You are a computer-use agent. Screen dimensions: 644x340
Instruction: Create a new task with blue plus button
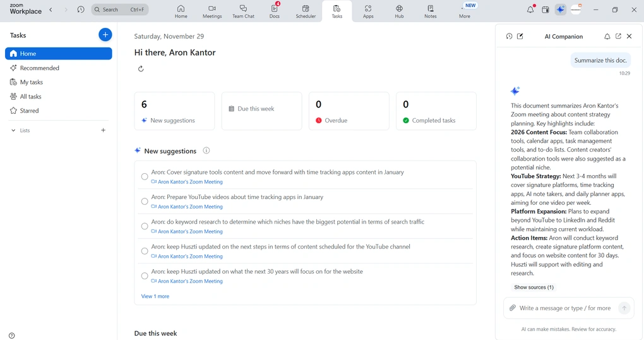click(x=105, y=35)
